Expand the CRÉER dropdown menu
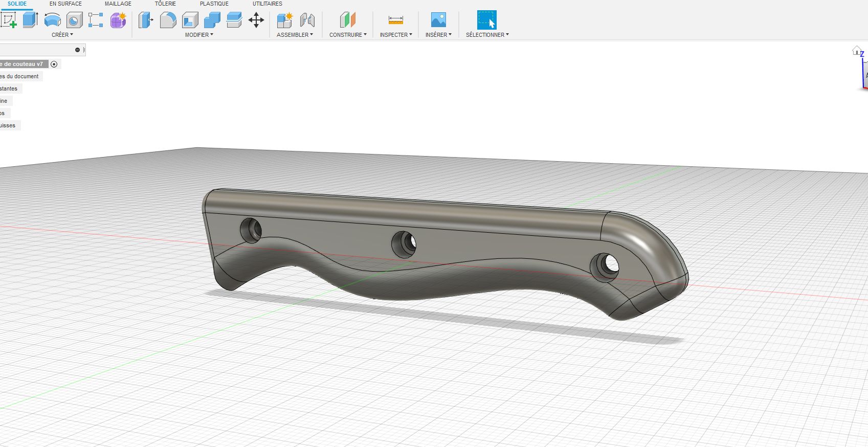Viewport: 868px width, 447px height. [x=62, y=35]
